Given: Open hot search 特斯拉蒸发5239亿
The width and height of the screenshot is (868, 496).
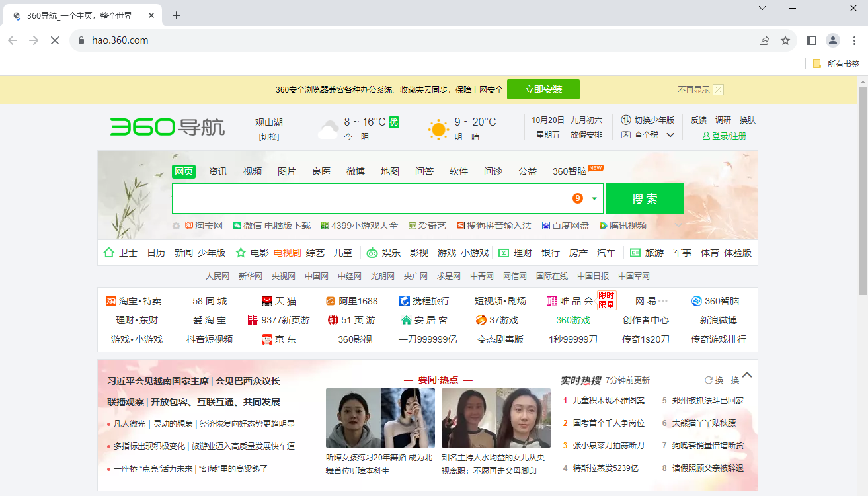Looking at the screenshot, I should tap(606, 468).
